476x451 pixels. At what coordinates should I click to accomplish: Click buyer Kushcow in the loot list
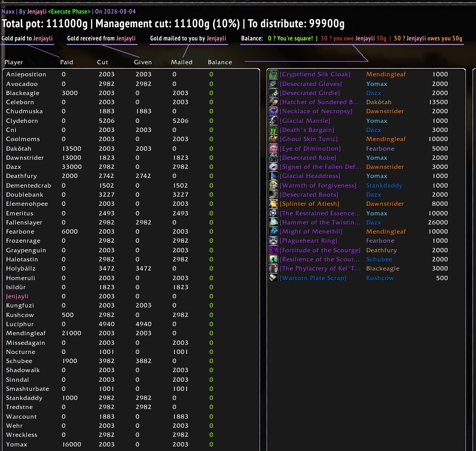pyautogui.click(x=380, y=278)
